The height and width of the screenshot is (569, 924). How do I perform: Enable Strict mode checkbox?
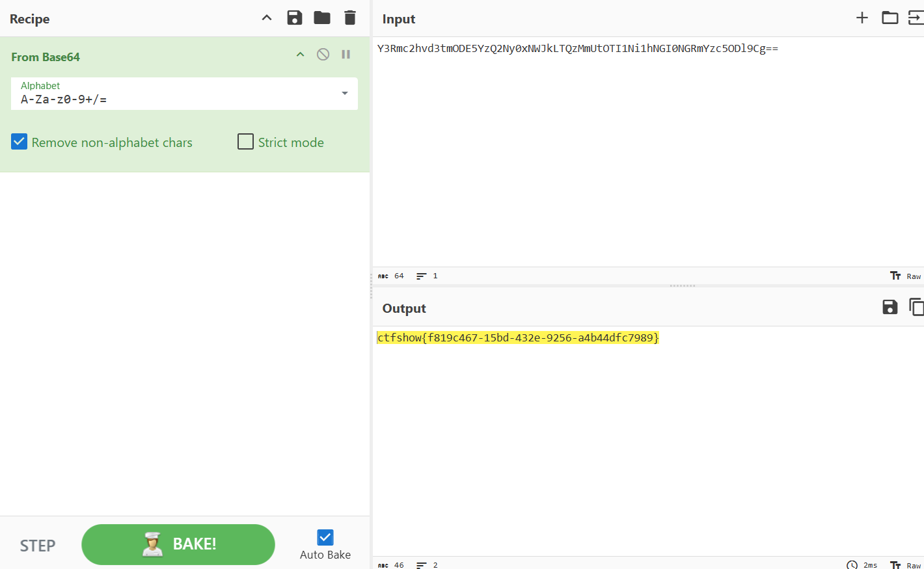[x=245, y=142]
